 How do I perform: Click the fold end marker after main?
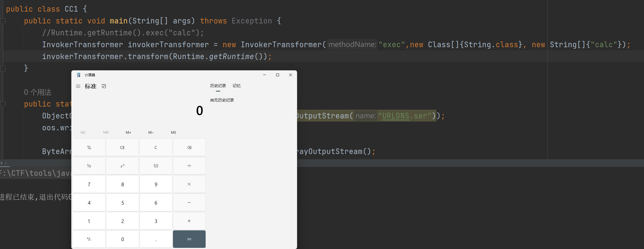(3, 68)
